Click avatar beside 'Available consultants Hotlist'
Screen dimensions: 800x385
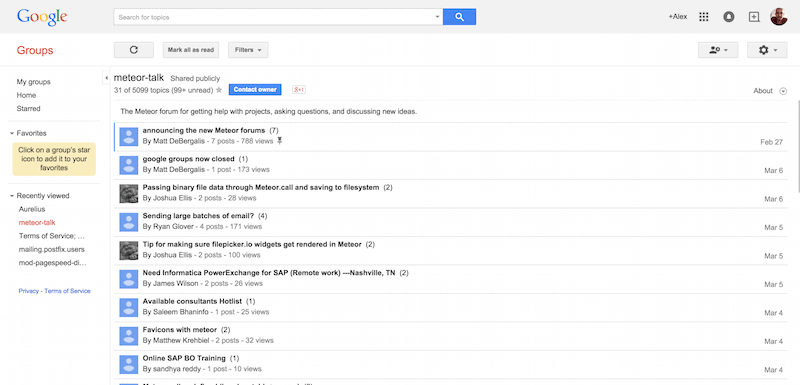pos(129,307)
